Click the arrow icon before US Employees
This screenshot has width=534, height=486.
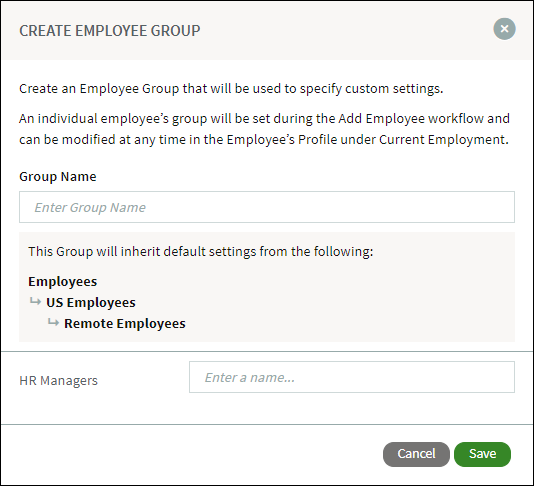pos(35,301)
